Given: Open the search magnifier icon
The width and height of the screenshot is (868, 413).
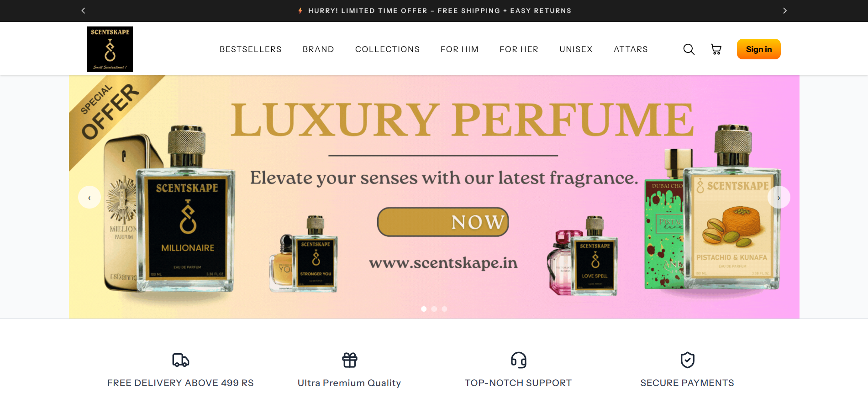Looking at the screenshot, I should 689,49.
